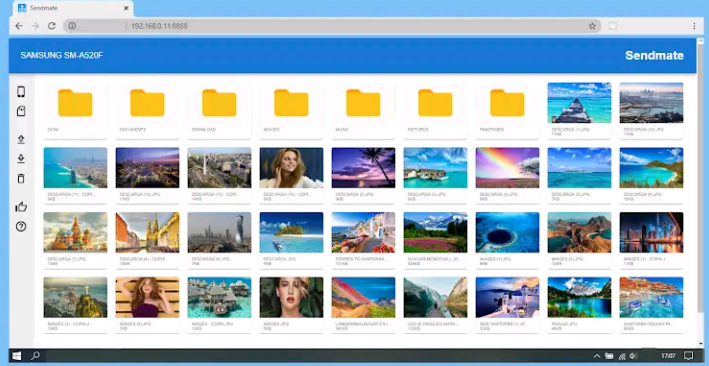Image resolution: width=709 pixels, height=366 pixels.
Task: Open aerial harbor city thumbnail in first row
Action: 651,103
